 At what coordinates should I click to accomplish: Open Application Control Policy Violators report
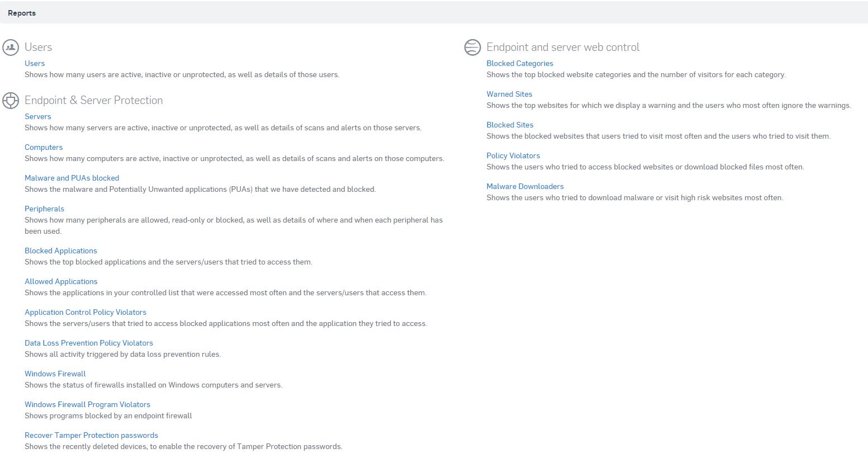[x=86, y=312]
